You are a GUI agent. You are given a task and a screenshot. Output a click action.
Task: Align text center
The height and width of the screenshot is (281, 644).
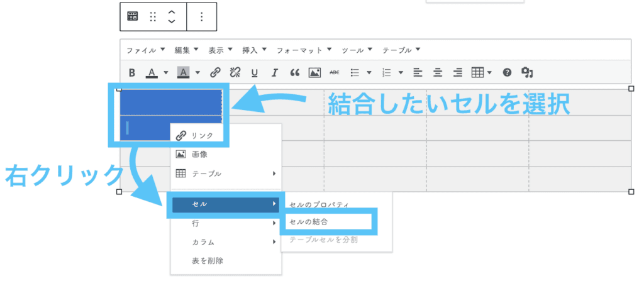point(438,73)
